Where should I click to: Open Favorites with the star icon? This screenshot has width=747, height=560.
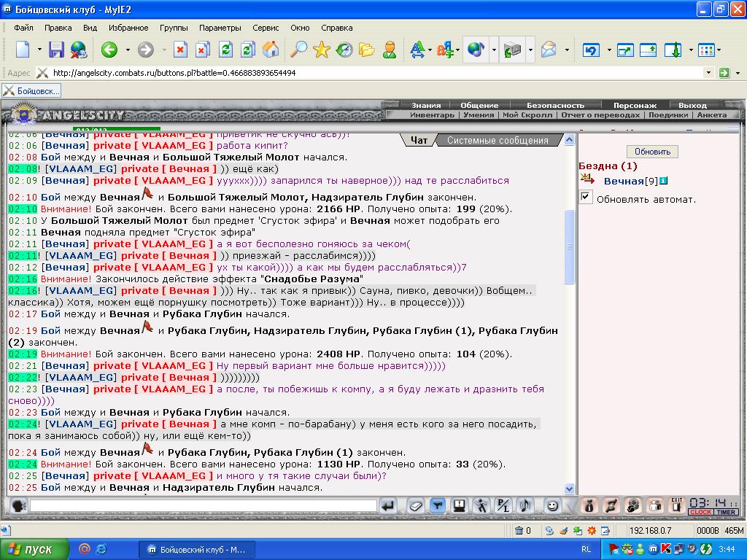click(x=322, y=49)
